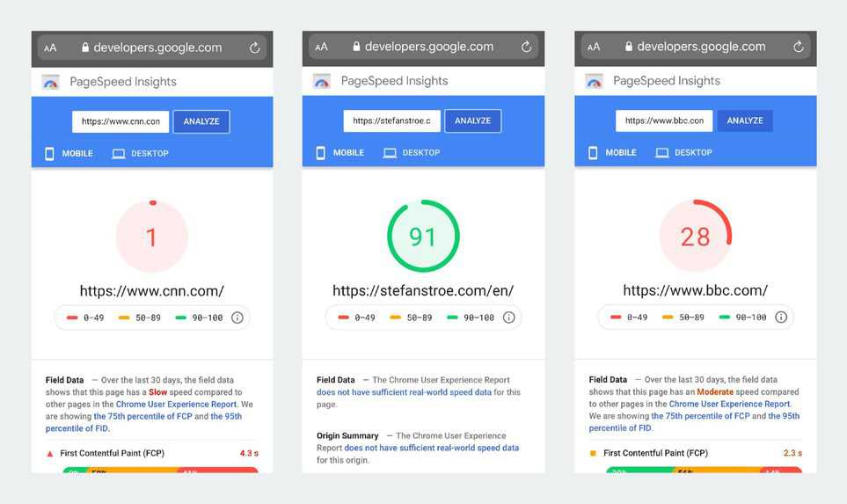
Task: Click the ANALYZE button for the stefanstroe URL
Action: (x=472, y=121)
